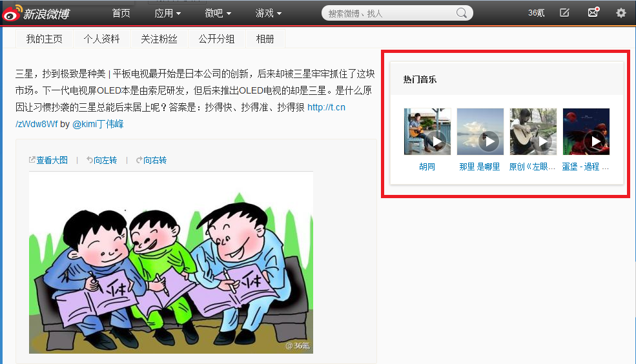Click 查看大图 to view large image

(48, 160)
